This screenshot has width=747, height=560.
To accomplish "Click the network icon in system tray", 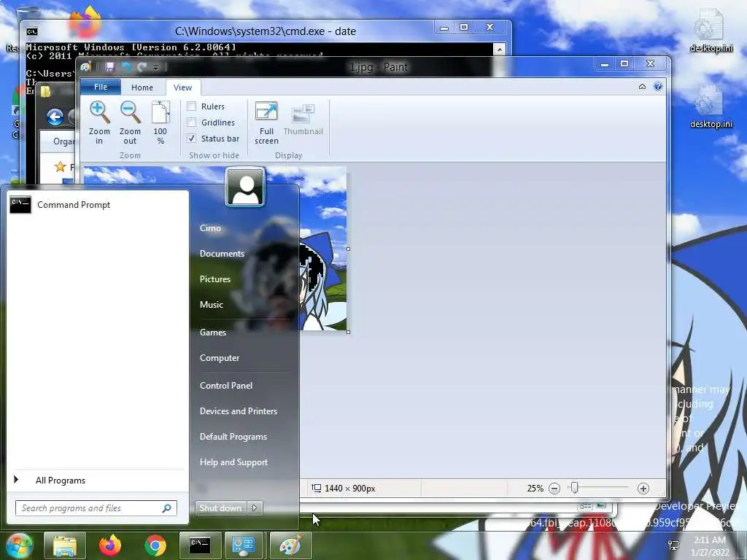I will click(x=673, y=545).
